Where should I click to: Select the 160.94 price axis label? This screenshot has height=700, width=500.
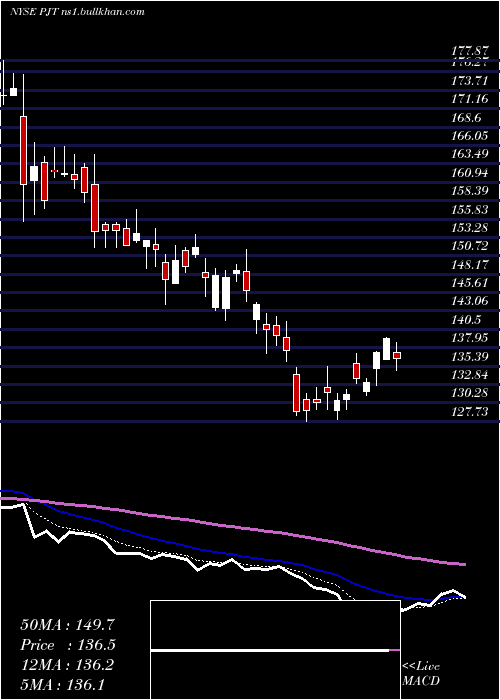coord(469,172)
